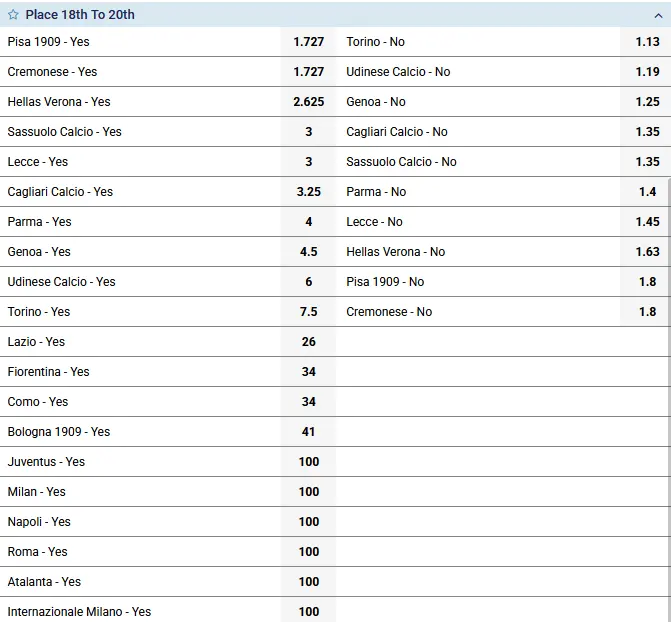Pick Genoa No at 1.25
The height and width of the screenshot is (622, 671).
click(x=647, y=102)
